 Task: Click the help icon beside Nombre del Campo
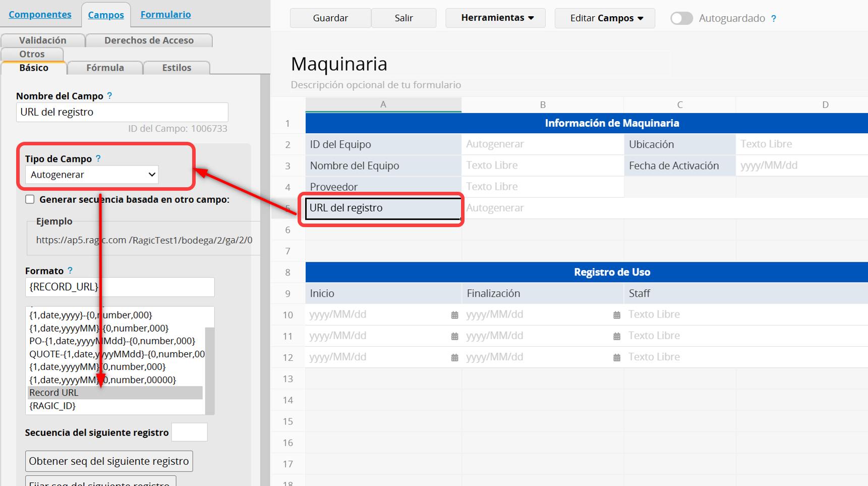[109, 95]
